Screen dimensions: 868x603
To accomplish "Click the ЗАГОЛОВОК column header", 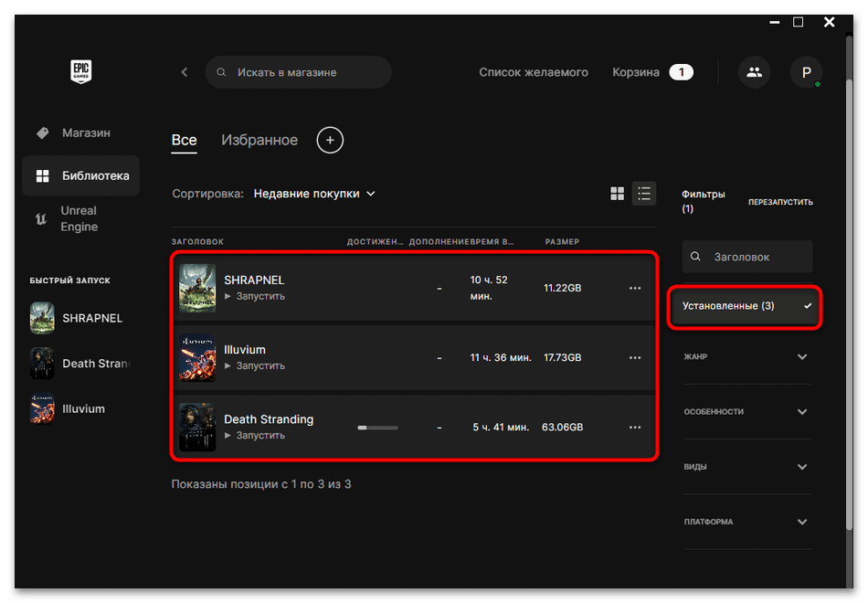I will pyautogui.click(x=197, y=242).
